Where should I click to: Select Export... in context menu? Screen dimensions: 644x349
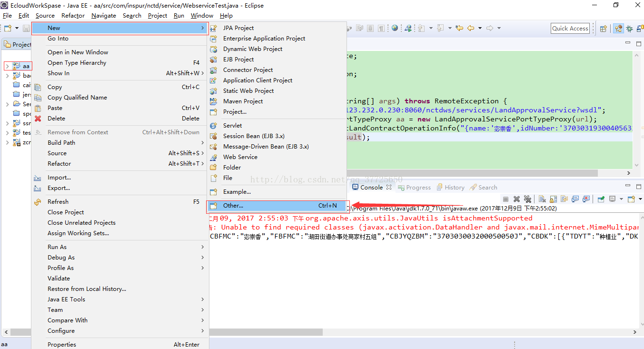[120, 188]
